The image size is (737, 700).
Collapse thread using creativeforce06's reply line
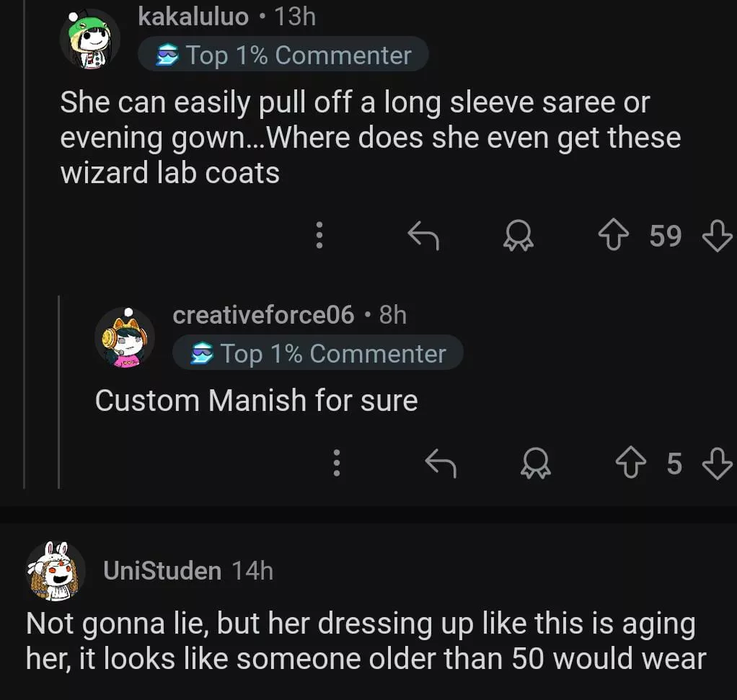pos(59,389)
